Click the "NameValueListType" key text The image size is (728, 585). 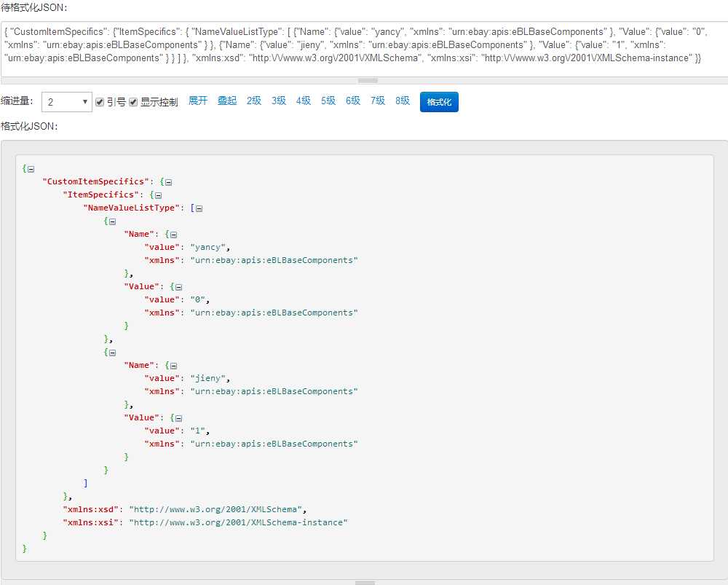(131, 208)
